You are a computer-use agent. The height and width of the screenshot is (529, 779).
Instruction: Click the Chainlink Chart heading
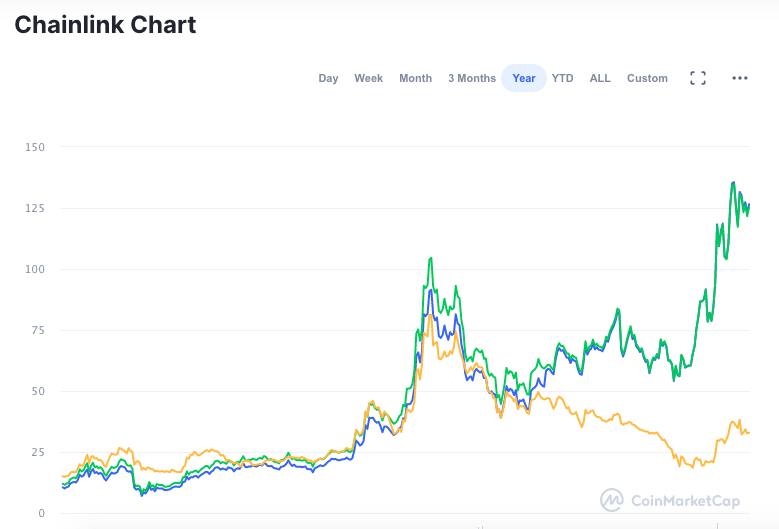(x=105, y=25)
